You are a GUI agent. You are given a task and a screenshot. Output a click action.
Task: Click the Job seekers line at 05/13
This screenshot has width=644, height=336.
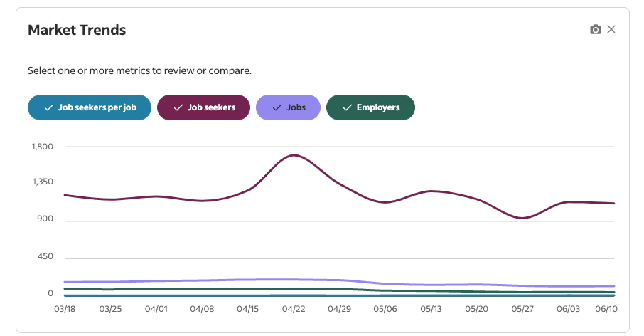[431, 191]
